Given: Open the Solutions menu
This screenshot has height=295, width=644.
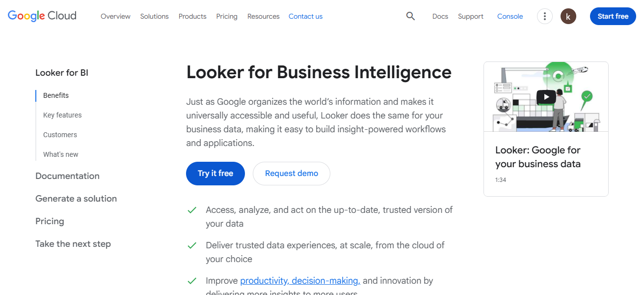Looking at the screenshot, I should tap(154, 16).
